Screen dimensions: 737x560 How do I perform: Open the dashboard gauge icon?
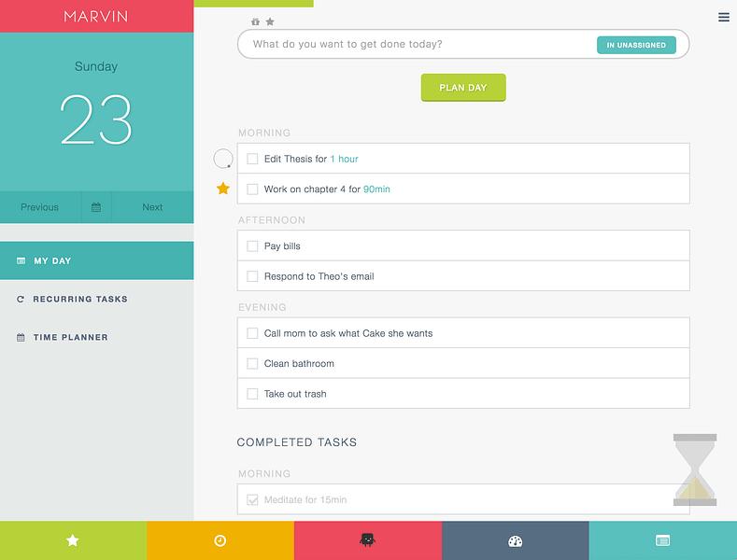(x=515, y=540)
